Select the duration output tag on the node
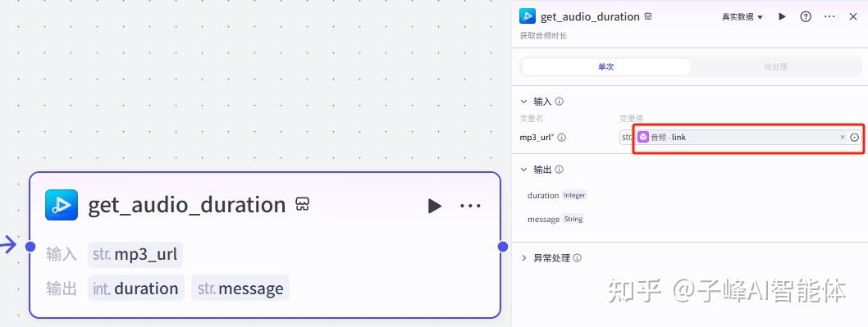Viewport: 868px width, 327px height. tap(135, 288)
